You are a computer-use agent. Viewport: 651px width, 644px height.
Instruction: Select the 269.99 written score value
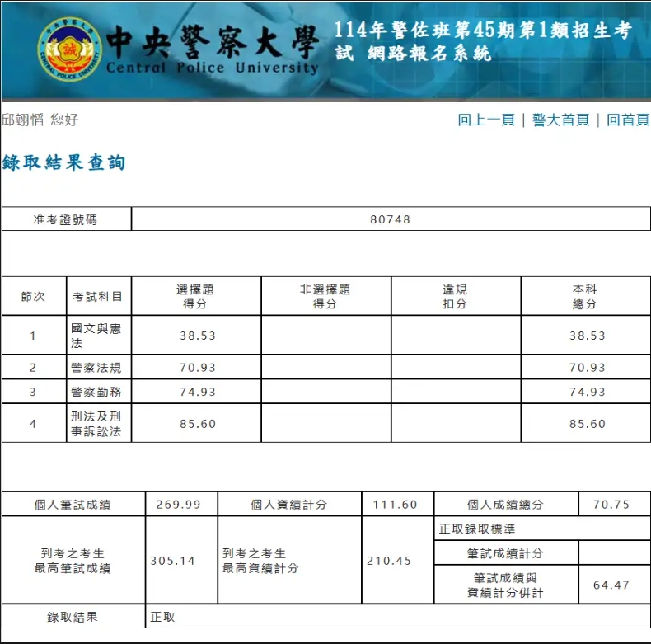179,505
